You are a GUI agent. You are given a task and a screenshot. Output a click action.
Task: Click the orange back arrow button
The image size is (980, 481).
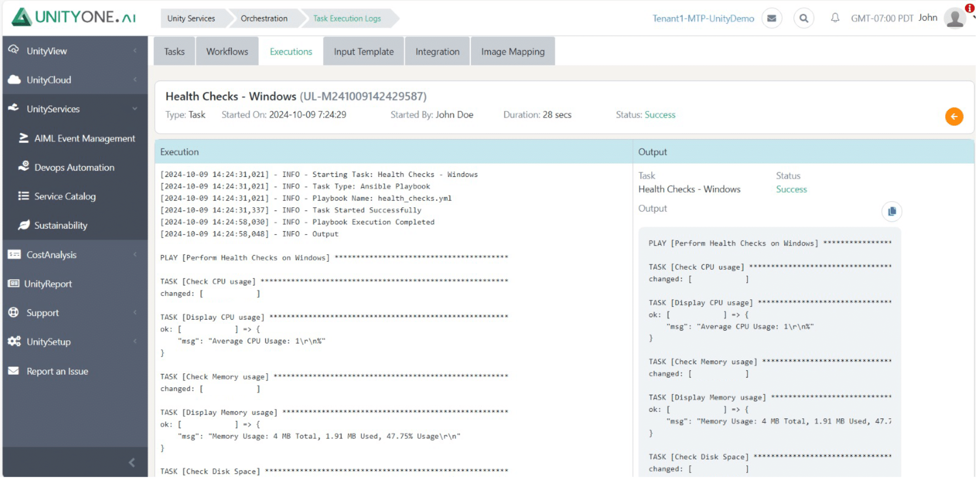[x=954, y=116]
